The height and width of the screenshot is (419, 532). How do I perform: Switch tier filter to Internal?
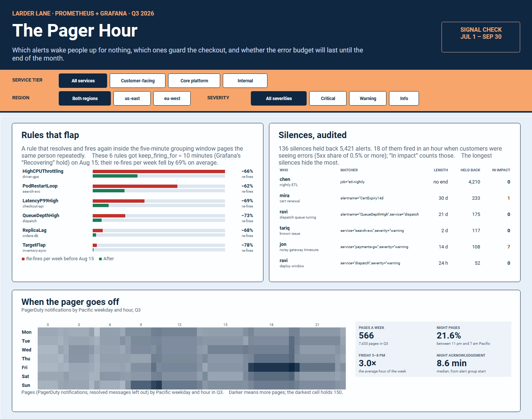click(245, 81)
